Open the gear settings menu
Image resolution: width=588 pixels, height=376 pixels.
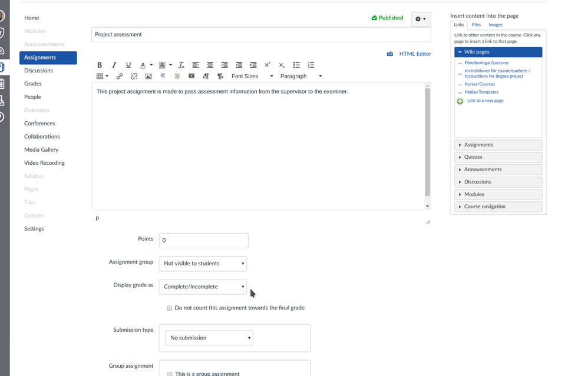(421, 19)
